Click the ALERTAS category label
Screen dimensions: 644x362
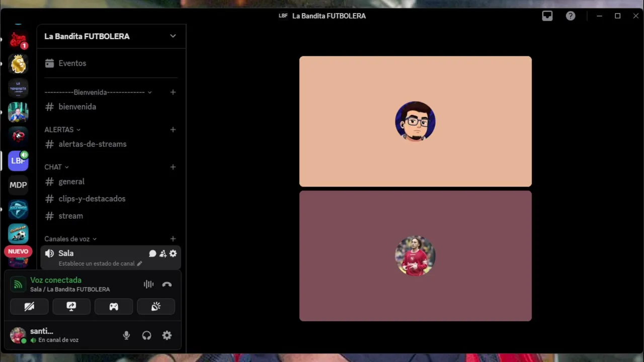(59, 130)
